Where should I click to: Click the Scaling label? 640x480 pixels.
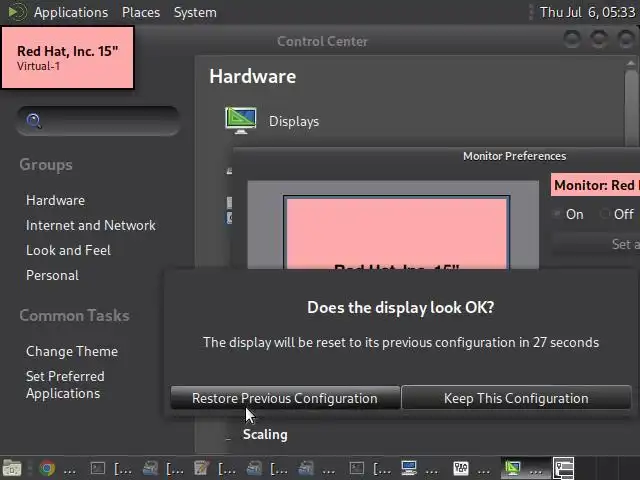point(265,435)
